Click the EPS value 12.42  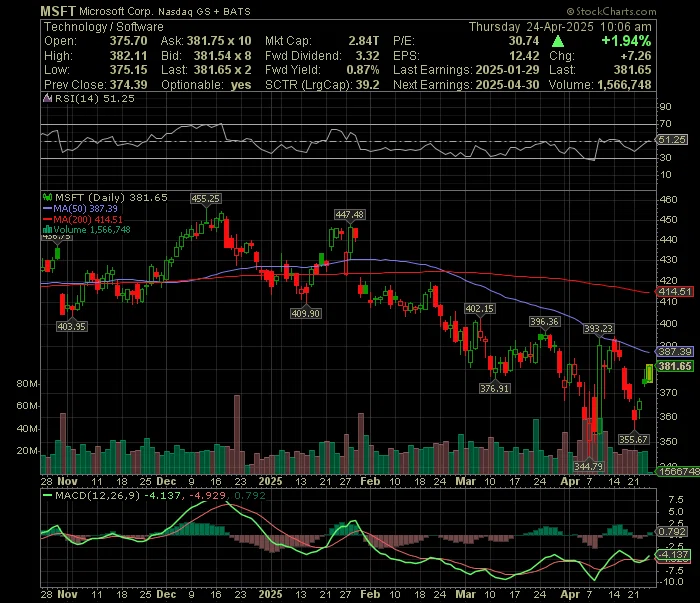tap(524, 56)
